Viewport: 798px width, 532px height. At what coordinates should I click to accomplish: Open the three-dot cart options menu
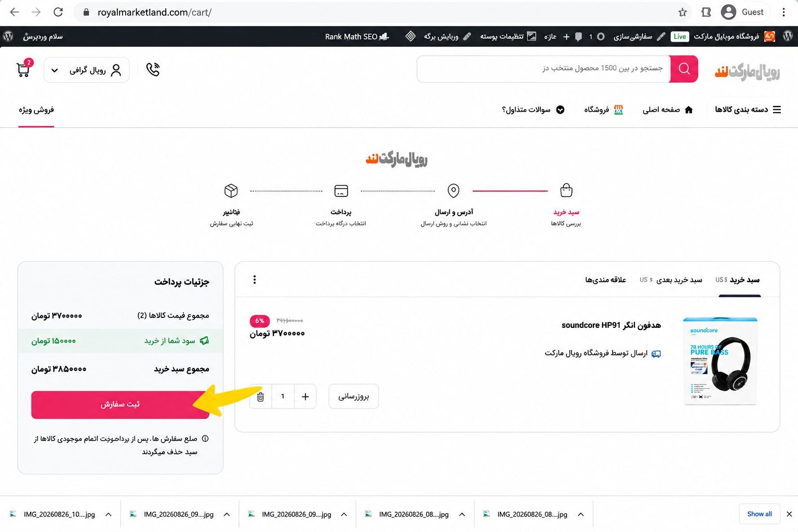click(255, 280)
